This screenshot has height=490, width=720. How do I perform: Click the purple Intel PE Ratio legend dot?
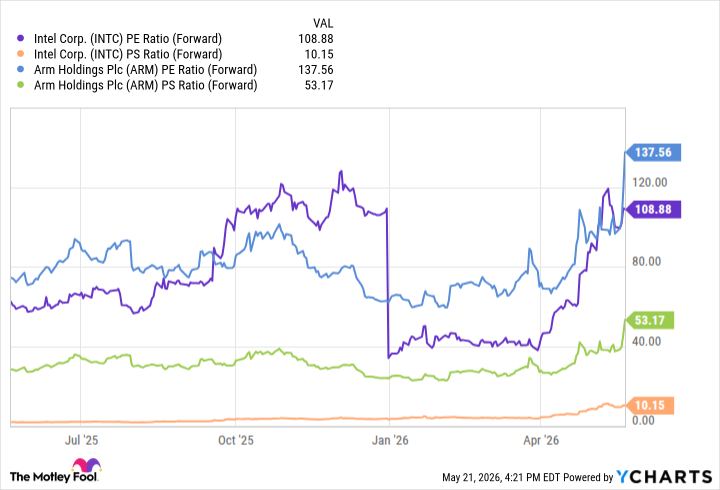(20, 39)
